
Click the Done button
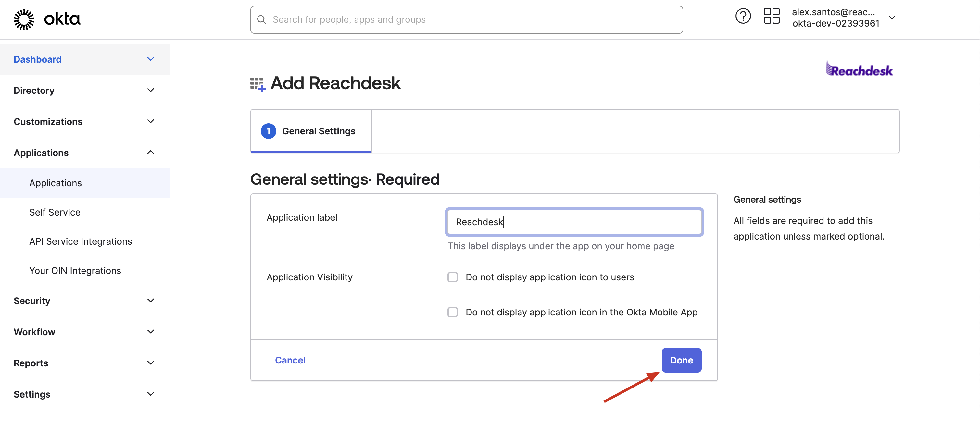click(681, 360)
